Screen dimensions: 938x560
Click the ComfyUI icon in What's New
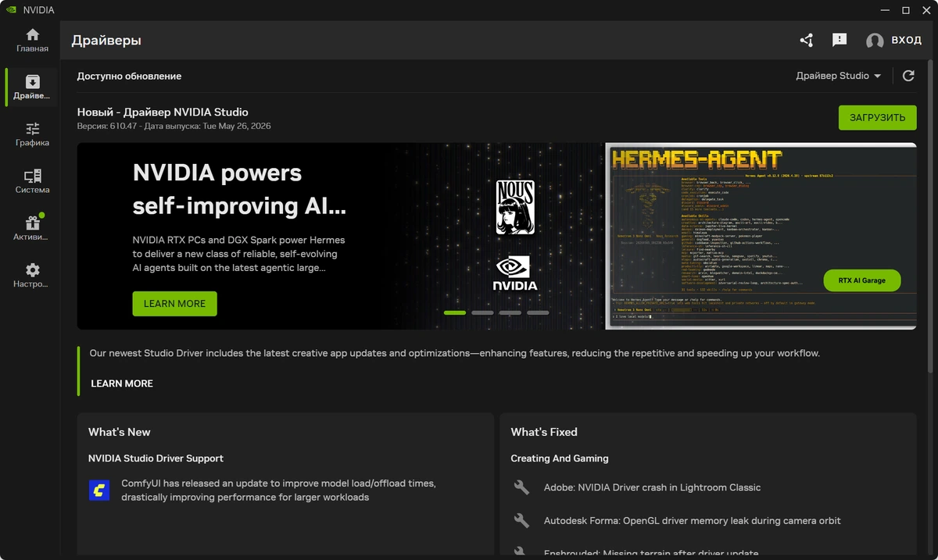[x=99, y=490]
